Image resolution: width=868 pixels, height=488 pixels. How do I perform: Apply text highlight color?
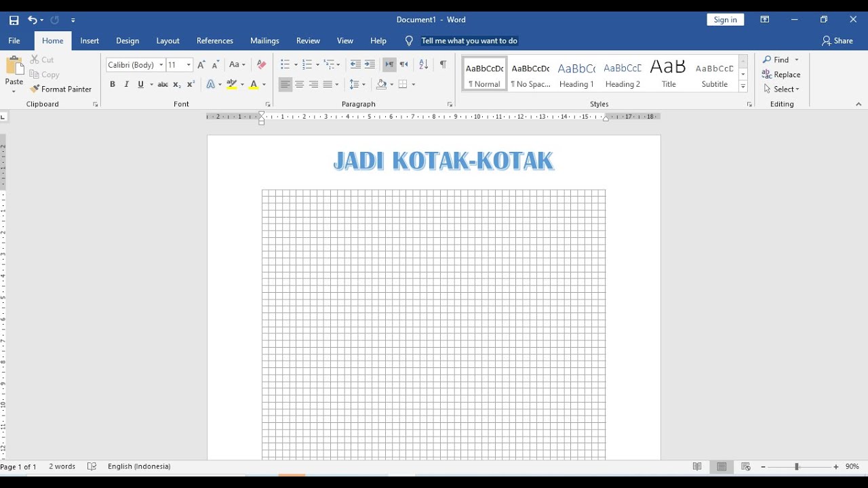point(232,85)
